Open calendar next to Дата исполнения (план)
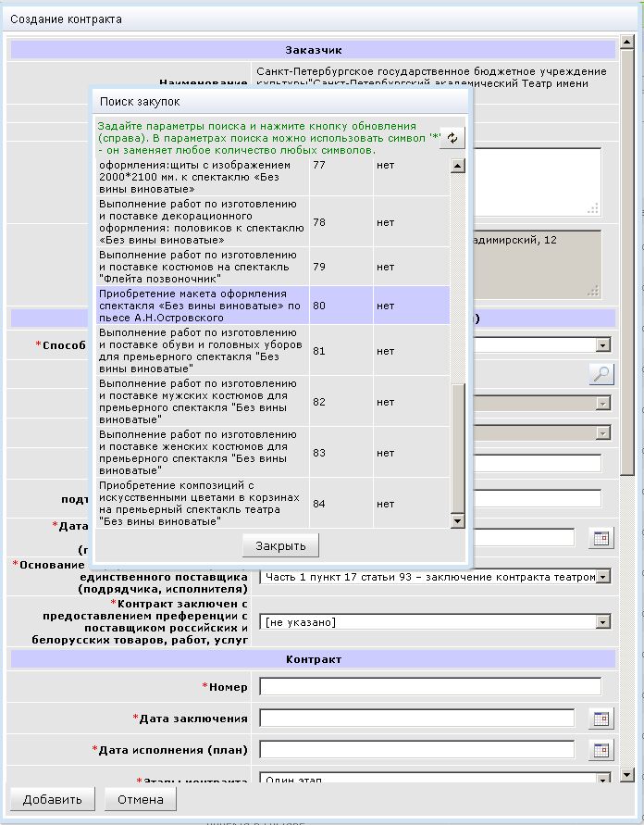Image resolution: width=644 pixels, height=825 pixels. pyautogui.click(x=601, y=750)
